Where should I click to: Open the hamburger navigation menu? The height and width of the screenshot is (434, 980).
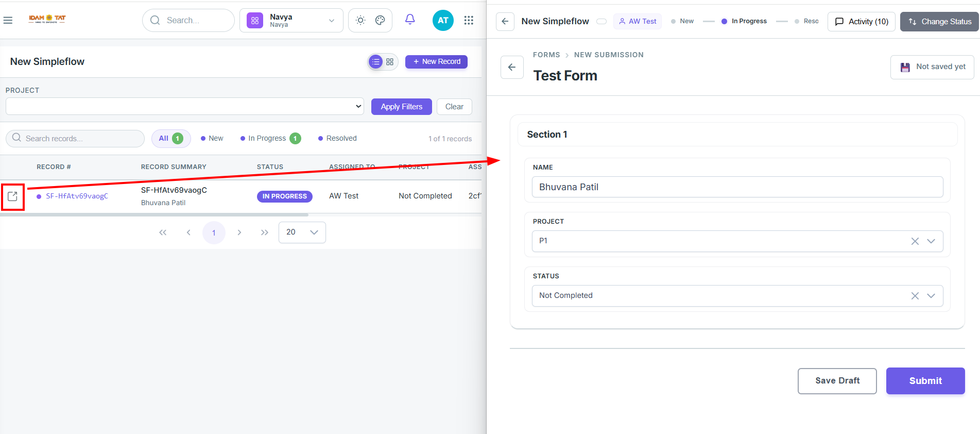8,20
